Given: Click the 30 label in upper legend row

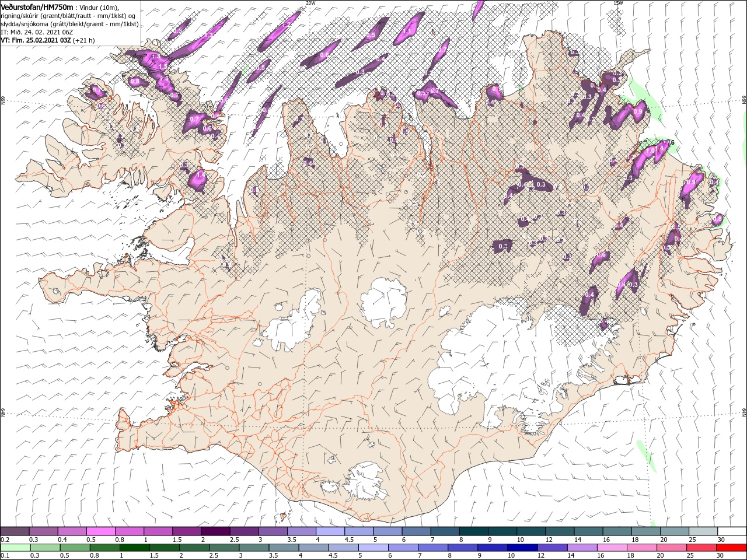Looking at the screenshot, I should point(720,540).
